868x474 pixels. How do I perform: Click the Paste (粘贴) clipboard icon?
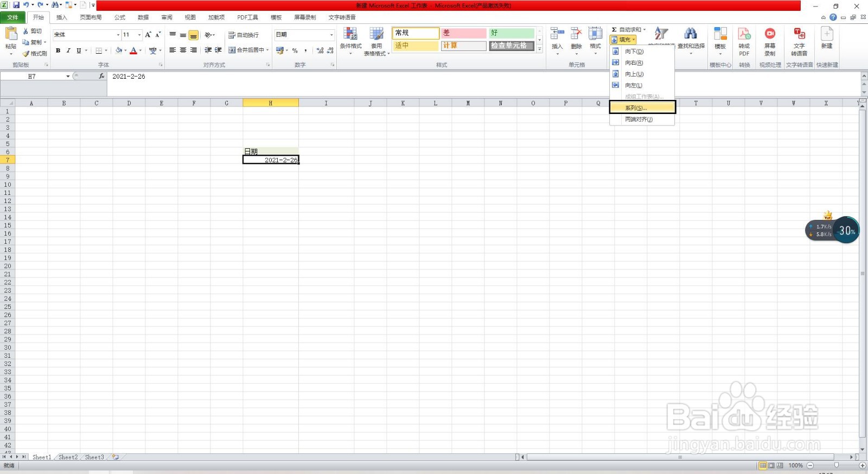(11, 34)
